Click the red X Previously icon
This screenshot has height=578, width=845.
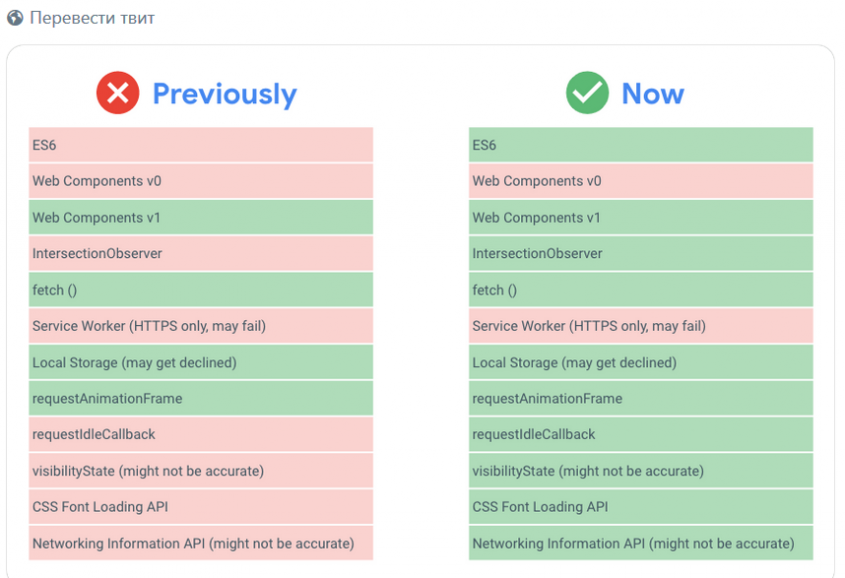click(117, 93)
